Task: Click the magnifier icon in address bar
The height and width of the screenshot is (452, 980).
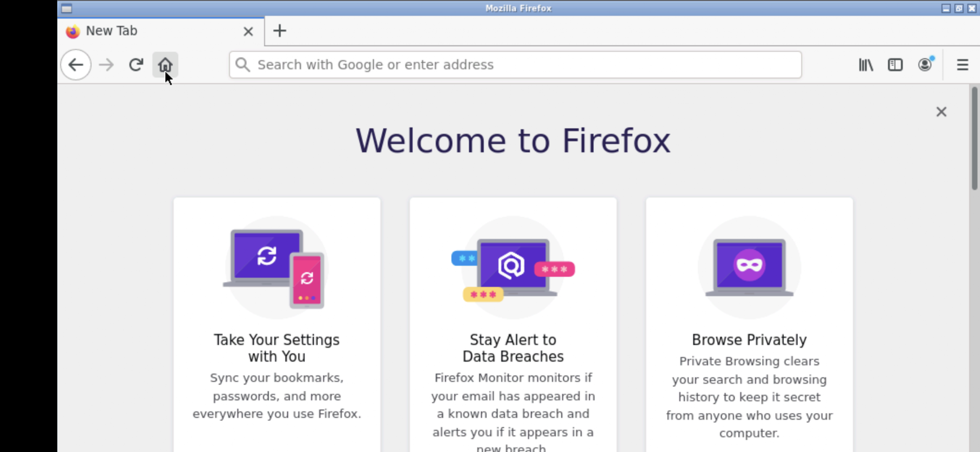Action: pos(243,64)
